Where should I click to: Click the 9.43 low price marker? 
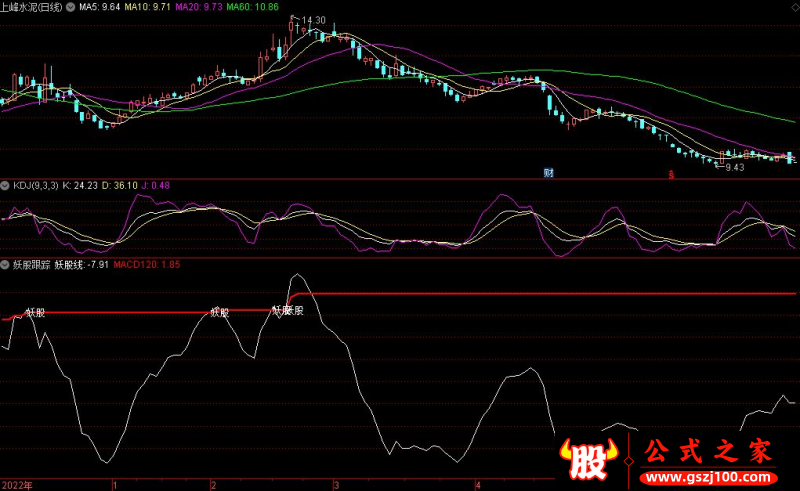tap(732, 167)
